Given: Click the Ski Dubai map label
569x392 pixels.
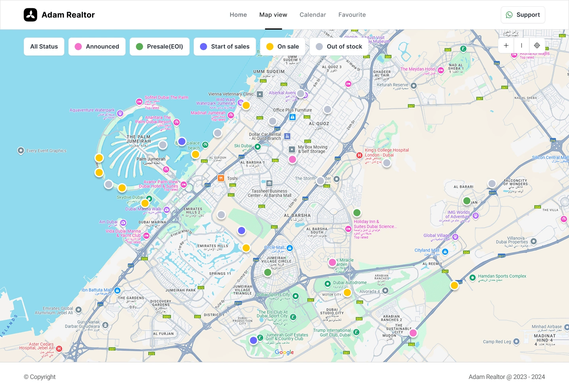Looking at the screenshot, I should (x=243, y=146).
